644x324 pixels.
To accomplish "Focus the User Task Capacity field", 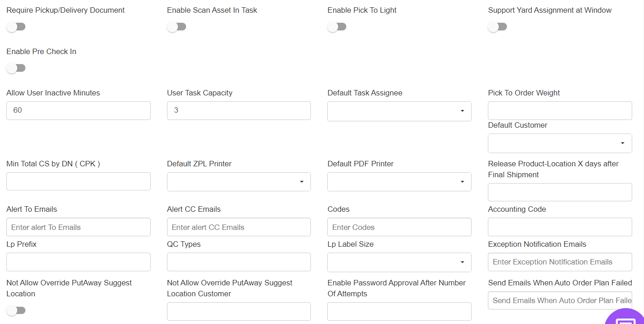I will click(x=239, y=110).
